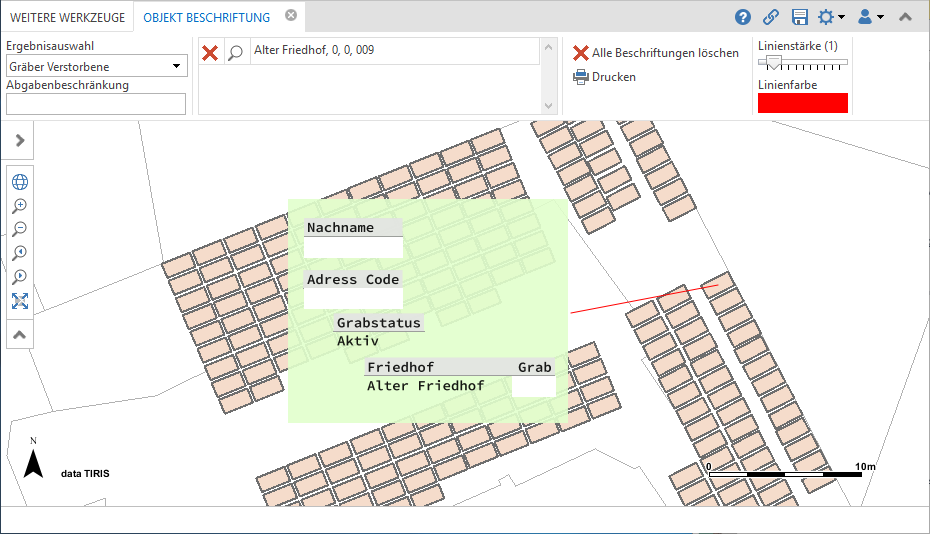Click the globe full-extent map icon
The image size is (930, 534).
[x=19, y=182]
